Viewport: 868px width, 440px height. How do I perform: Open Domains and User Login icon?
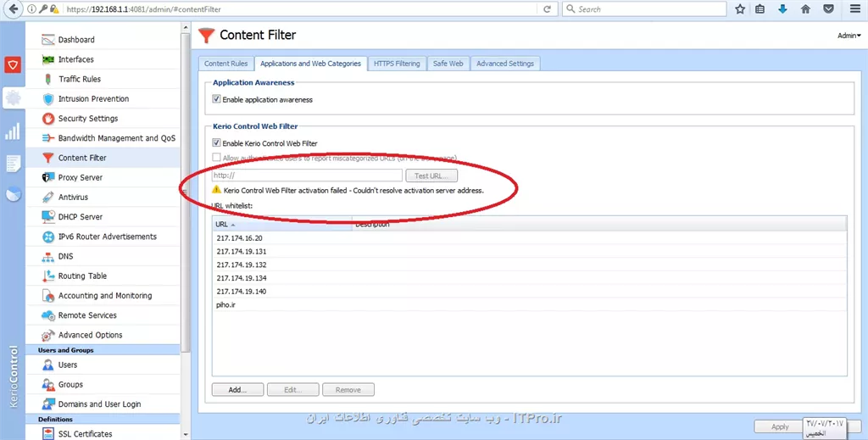(48, 404)
